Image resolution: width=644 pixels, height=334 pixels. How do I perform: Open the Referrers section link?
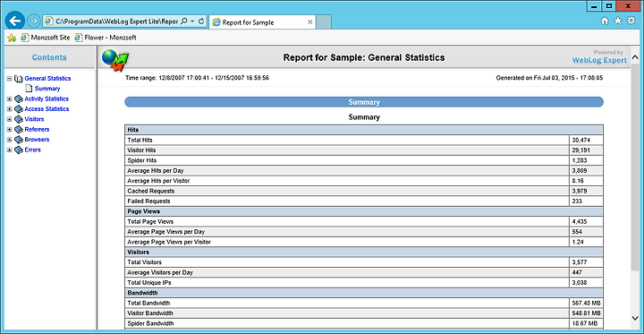(x=37, y=129)
